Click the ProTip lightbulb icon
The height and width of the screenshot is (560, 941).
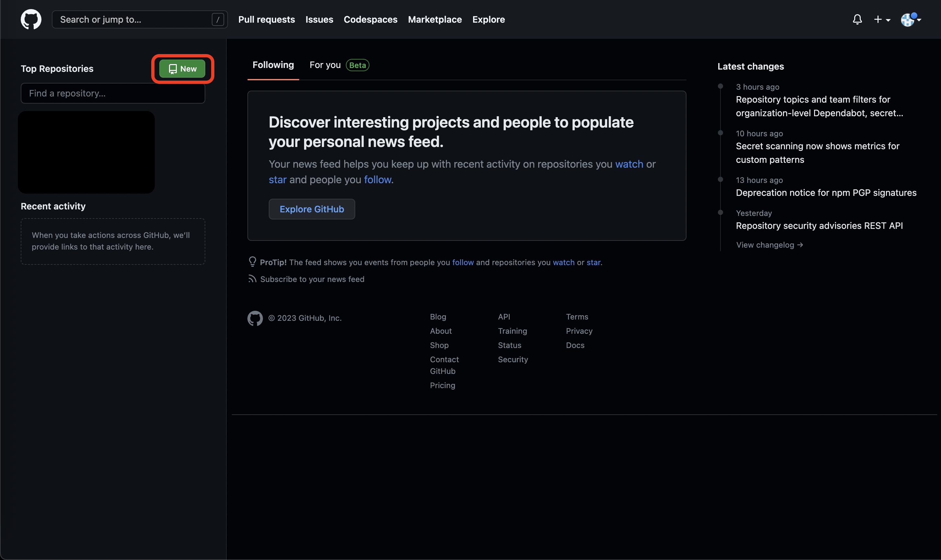[x=253, y=262]
